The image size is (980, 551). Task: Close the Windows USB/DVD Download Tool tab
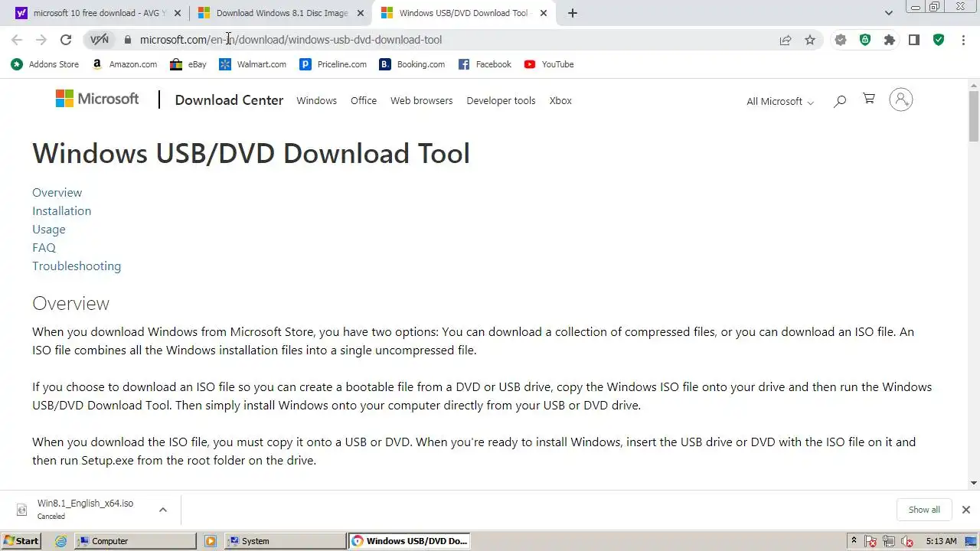click(x=544, y=13)
